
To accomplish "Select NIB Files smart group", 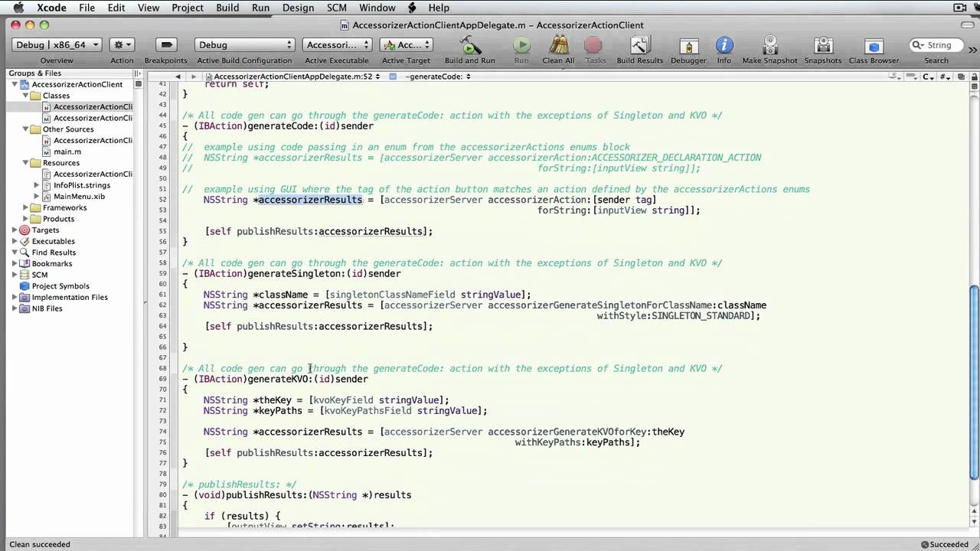I will point(47,308).
